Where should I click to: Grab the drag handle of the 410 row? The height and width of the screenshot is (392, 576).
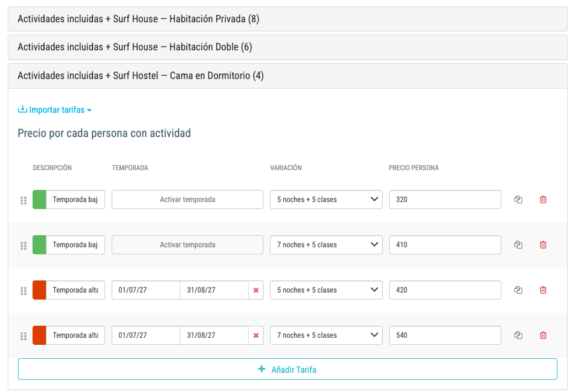coord(24,245)
